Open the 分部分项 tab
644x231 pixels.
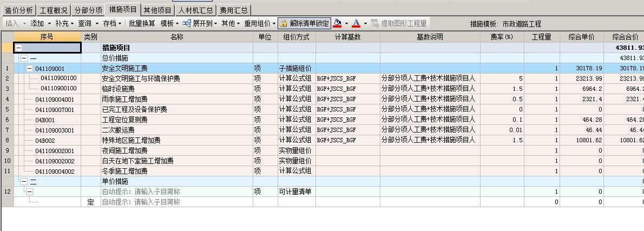point(88,10)
